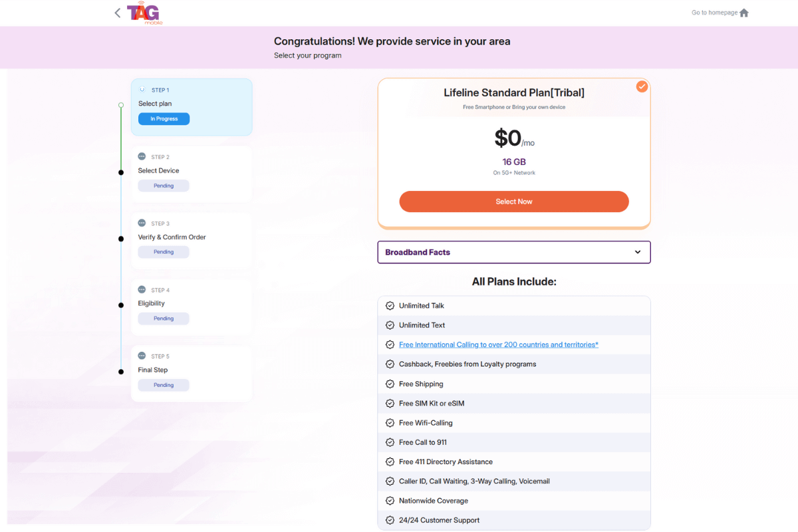Screen dimensions: 798x532
Task: Click the Step 1 progress timeline marker
Action: (121, 105)
